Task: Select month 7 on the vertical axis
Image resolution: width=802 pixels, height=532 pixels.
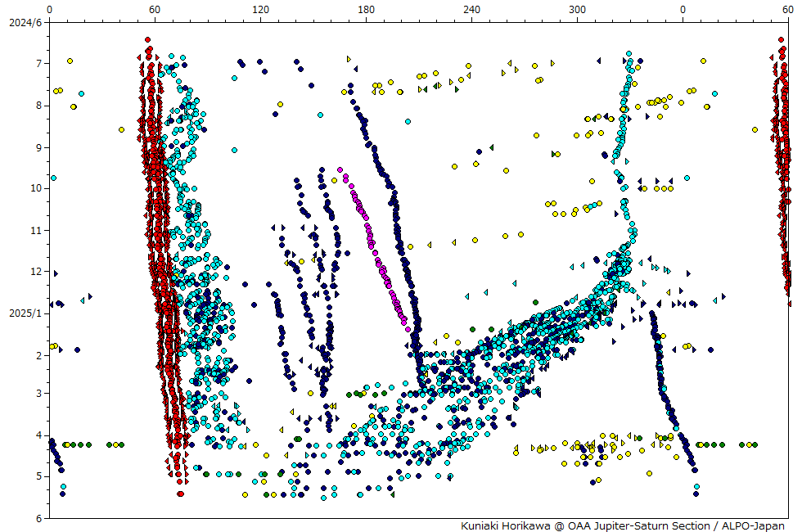Action: [38, 64]
